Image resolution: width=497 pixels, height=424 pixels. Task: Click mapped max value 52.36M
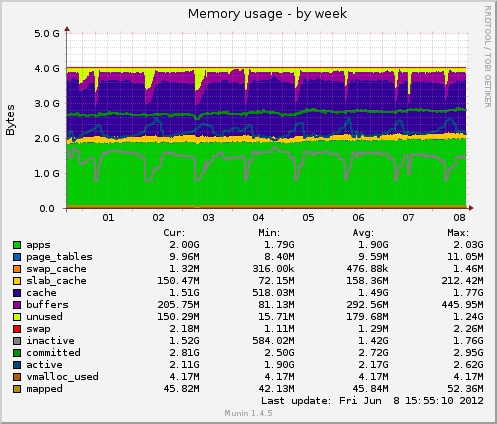[465, 389]
